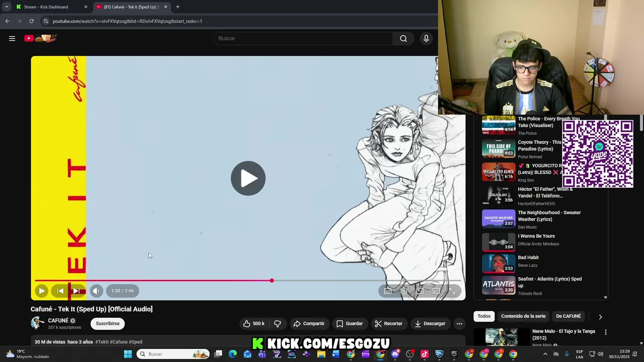Toggle subtitles in the player
The height and width of the screenshot is (362, 644).
coord(388,291)
